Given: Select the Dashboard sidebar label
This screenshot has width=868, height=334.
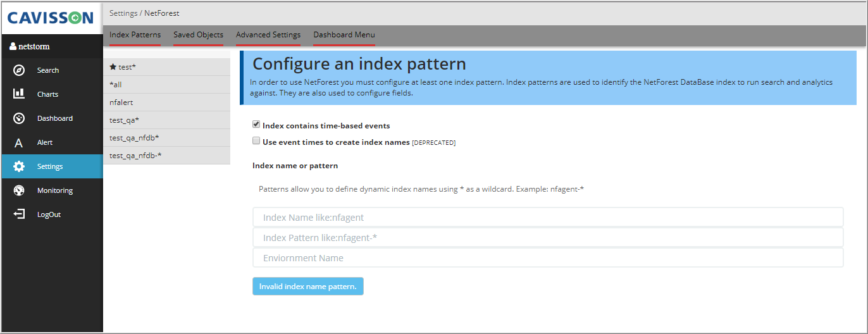Looking at the screenshot, I should pos(54,118).
